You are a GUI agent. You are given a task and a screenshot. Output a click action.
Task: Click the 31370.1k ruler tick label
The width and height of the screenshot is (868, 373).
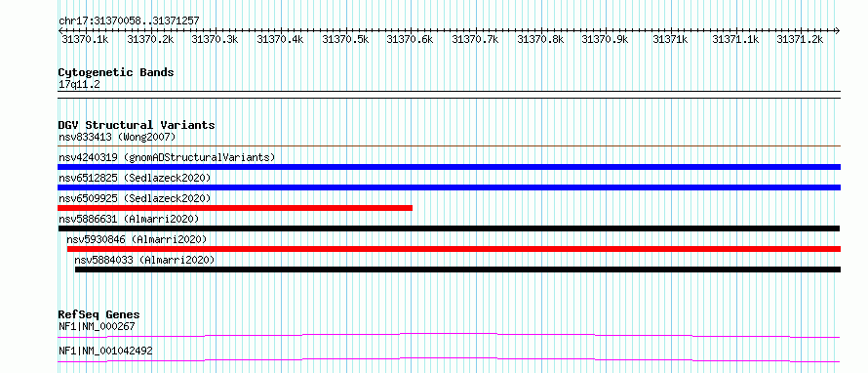click(x=85, y=39)
